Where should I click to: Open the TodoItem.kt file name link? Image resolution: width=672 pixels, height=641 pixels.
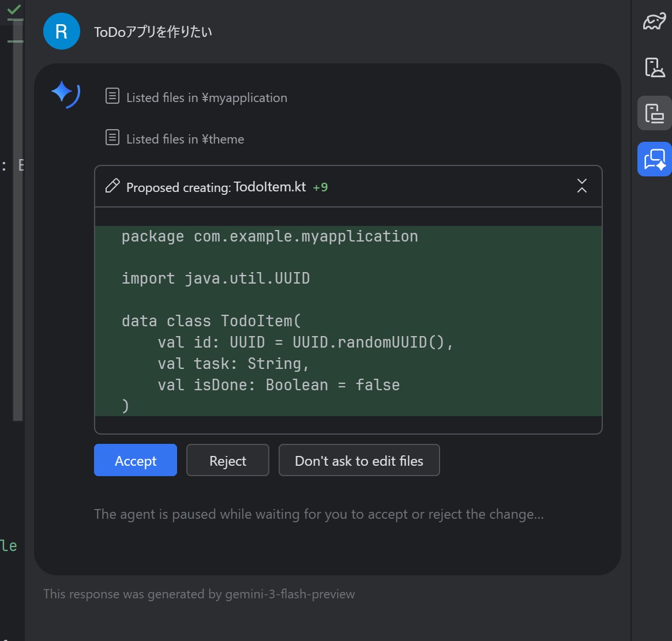[x=269, y=187]
